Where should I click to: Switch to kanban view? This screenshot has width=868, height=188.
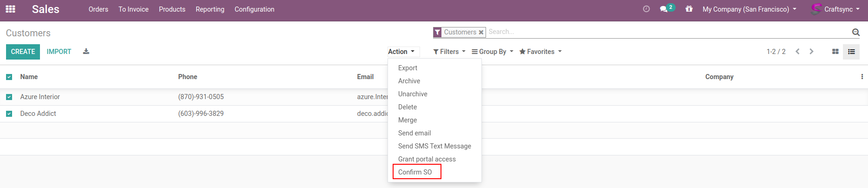835,52
